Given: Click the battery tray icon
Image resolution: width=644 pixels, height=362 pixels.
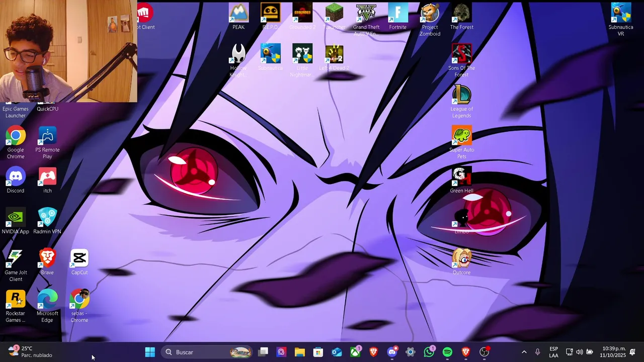Looking at the screenshot, I should (x=589, y=352).
